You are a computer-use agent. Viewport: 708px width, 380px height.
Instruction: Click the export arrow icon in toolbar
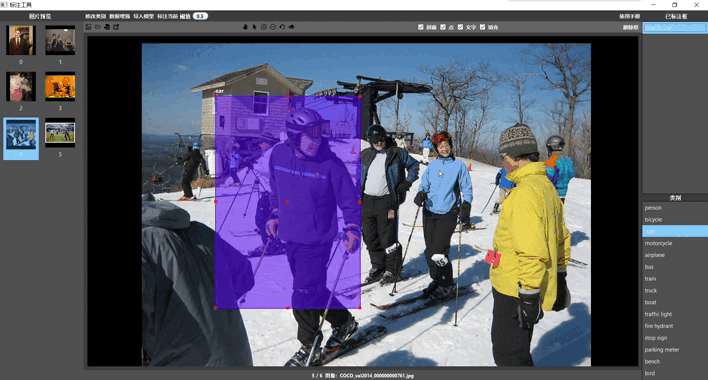point(116,27)
